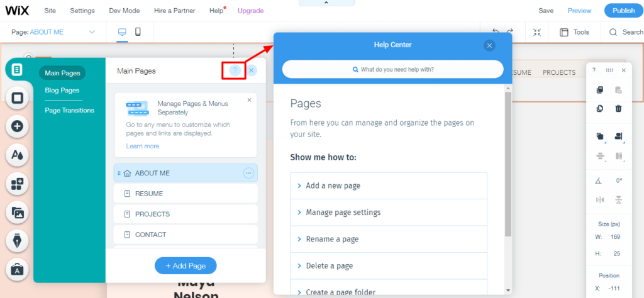The height and width of the screenshot is (298, 644).
Task: Select the CONTACT page in list
Action: pos(186,235)
